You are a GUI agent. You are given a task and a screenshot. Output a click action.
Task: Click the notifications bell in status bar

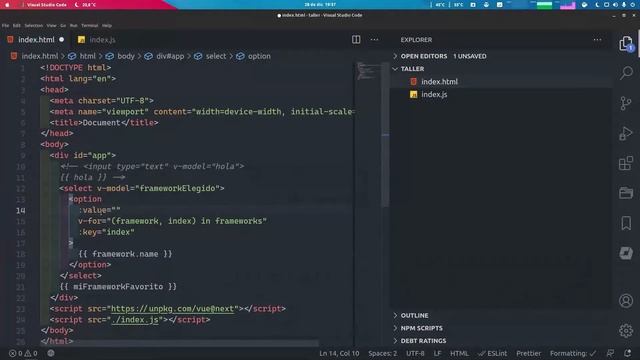pyautogui.click(x=627, y=353)
